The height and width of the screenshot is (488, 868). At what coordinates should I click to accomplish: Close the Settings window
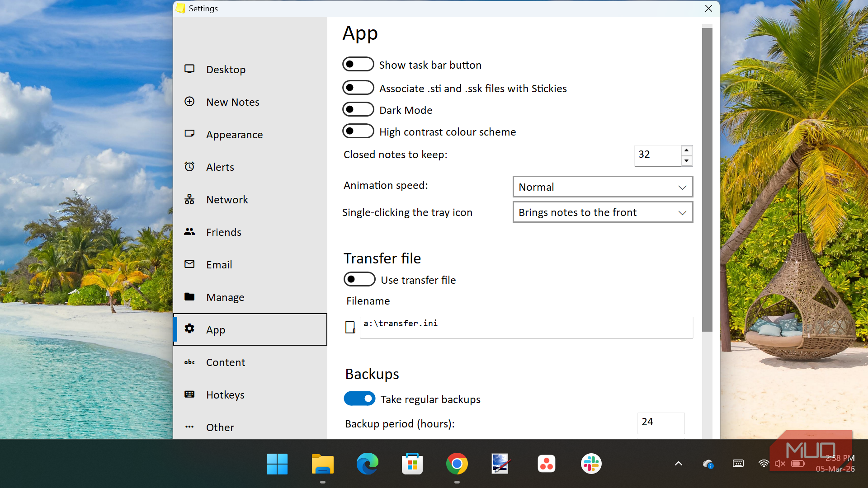click(708, 8)
